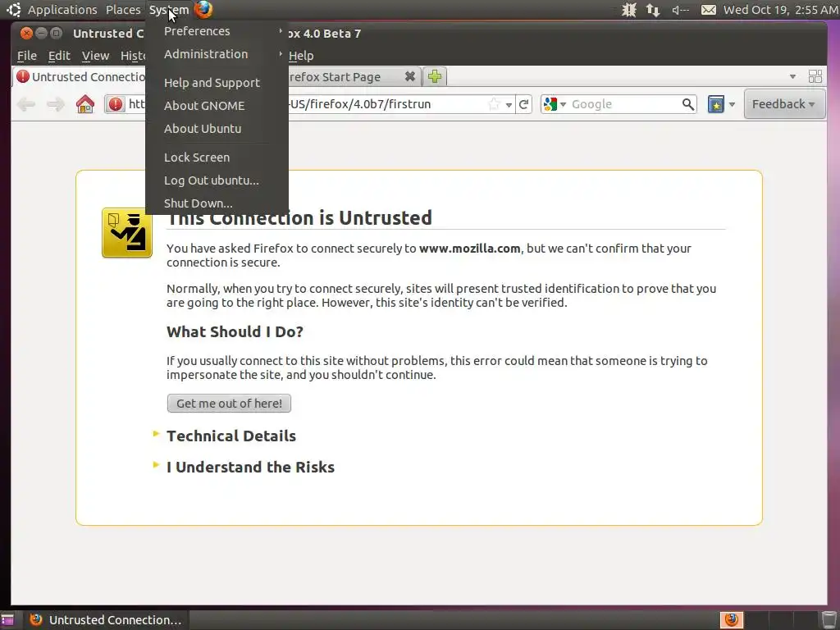
Task: Switch to the Untrusted Connection tab
Action: (80, 76)
